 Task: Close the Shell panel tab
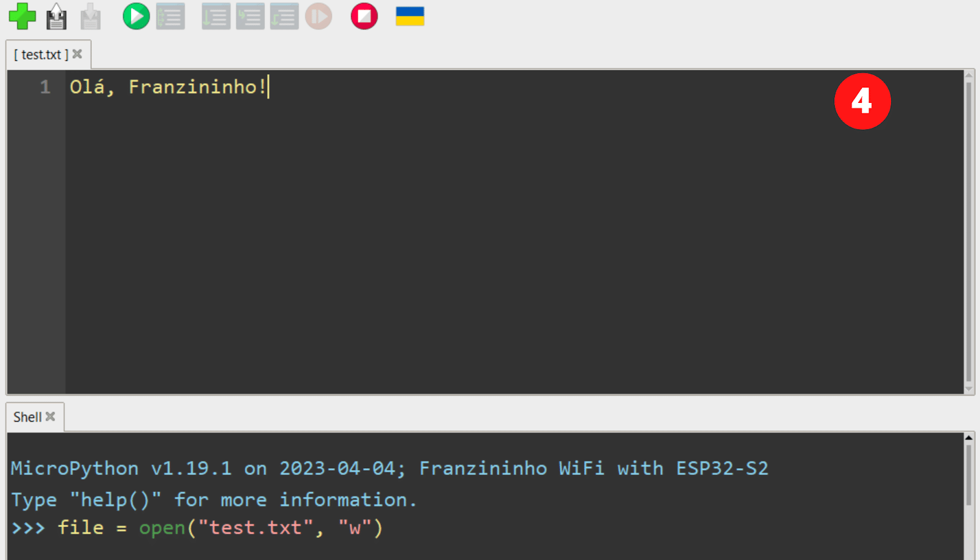(x=51, y=417)
